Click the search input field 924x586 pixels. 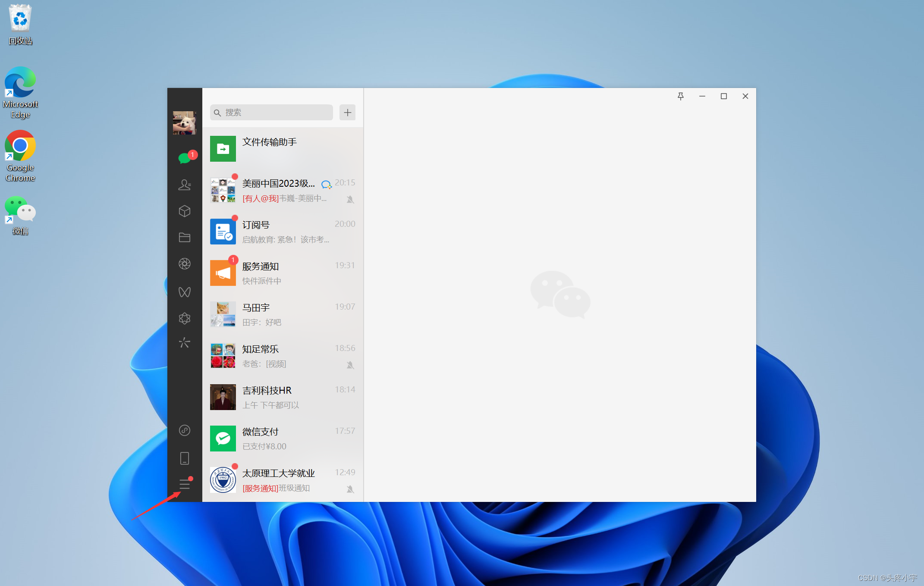point(276,113)
